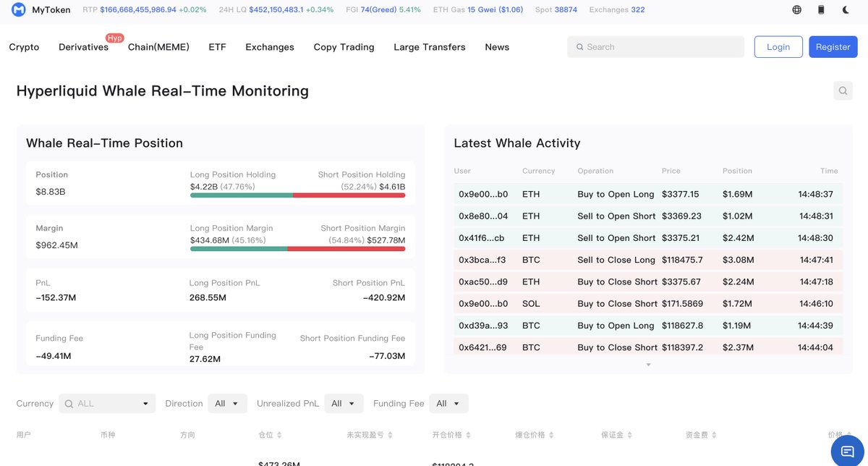The width and height of the screenshot is (868, 466).
Task: Open the Chain(MEME) menu
Action: (158, 47)
